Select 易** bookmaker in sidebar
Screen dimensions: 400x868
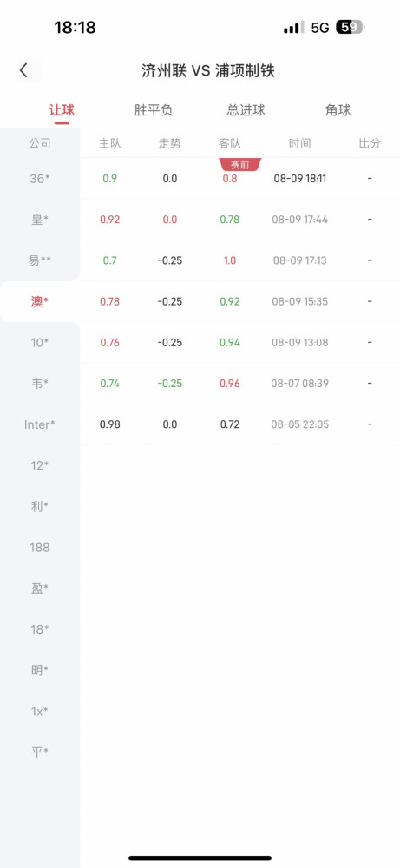click(40, 260)
